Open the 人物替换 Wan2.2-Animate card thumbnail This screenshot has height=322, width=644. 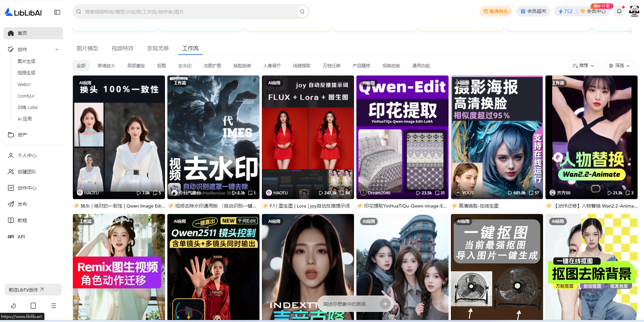pyautogui.click(x=591, y=137)
